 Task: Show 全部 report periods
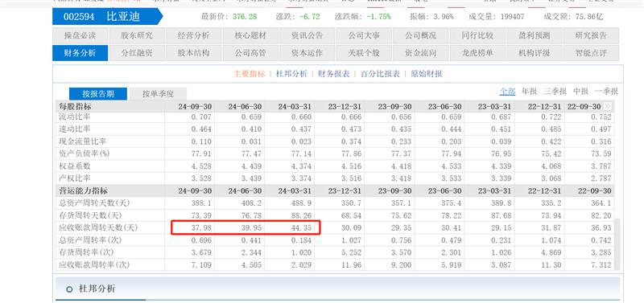tap(507, 92)
